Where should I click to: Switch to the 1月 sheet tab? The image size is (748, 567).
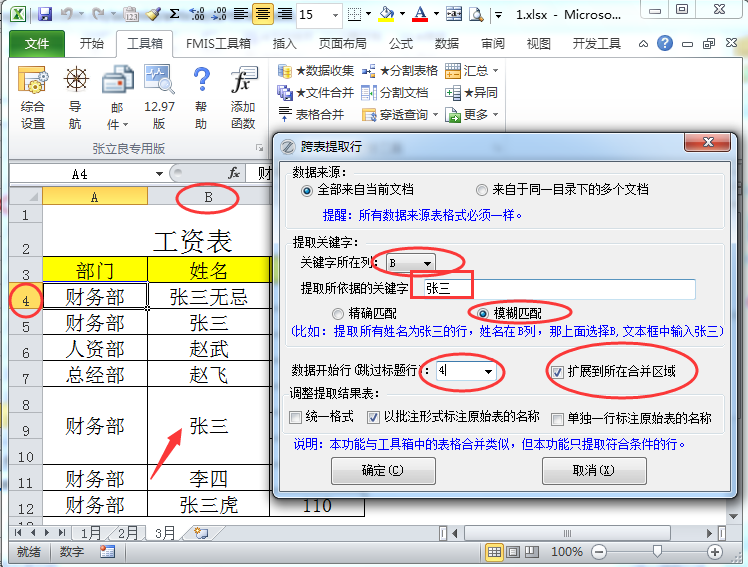click(x=91, y=533)
